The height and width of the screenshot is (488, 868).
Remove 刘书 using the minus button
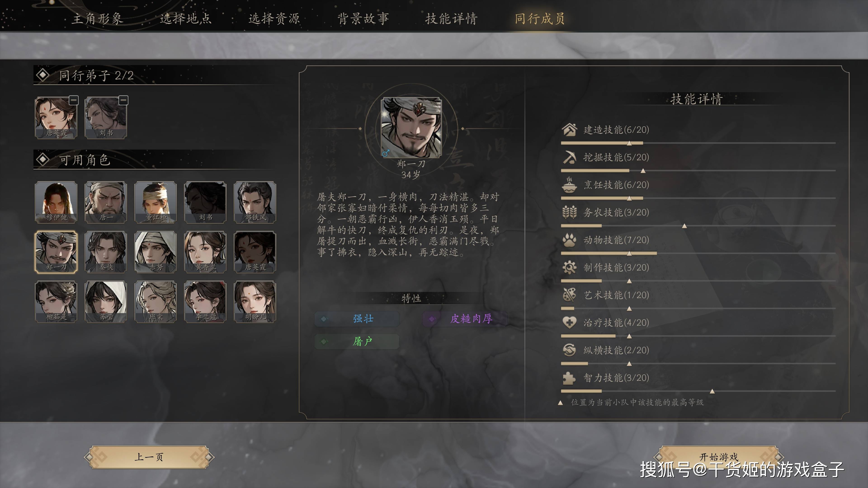pyautogui.click(x=123, y=100)
